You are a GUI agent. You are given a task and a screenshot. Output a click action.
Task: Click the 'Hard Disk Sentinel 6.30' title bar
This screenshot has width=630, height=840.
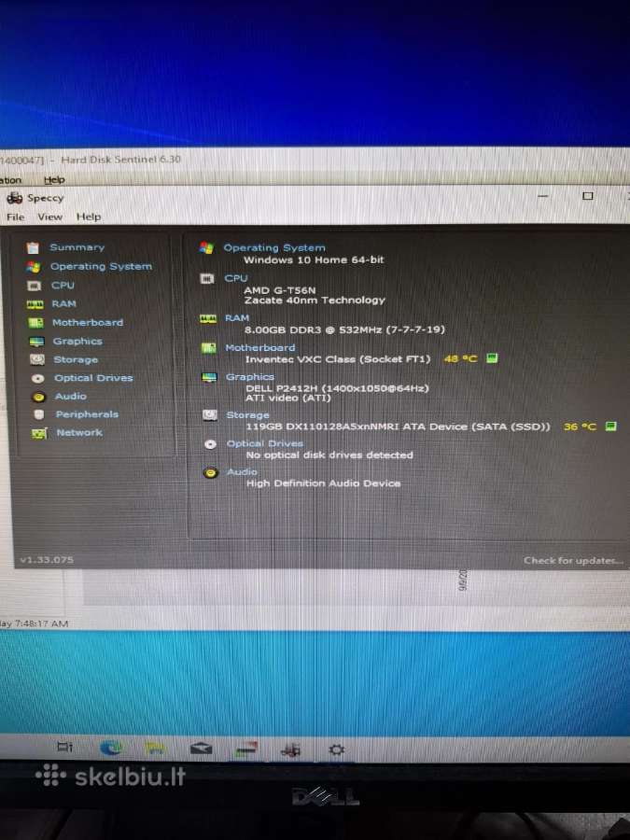(x=121, y=160)
